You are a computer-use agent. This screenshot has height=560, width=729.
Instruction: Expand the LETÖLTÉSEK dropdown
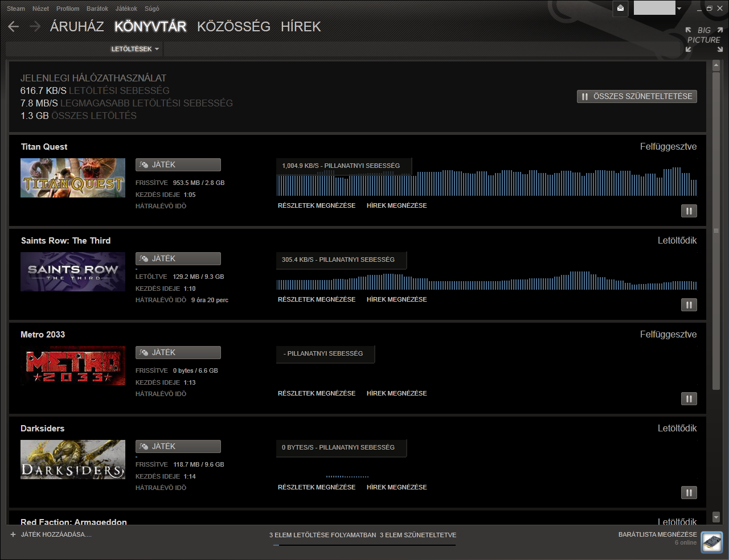tap(135, 49)
